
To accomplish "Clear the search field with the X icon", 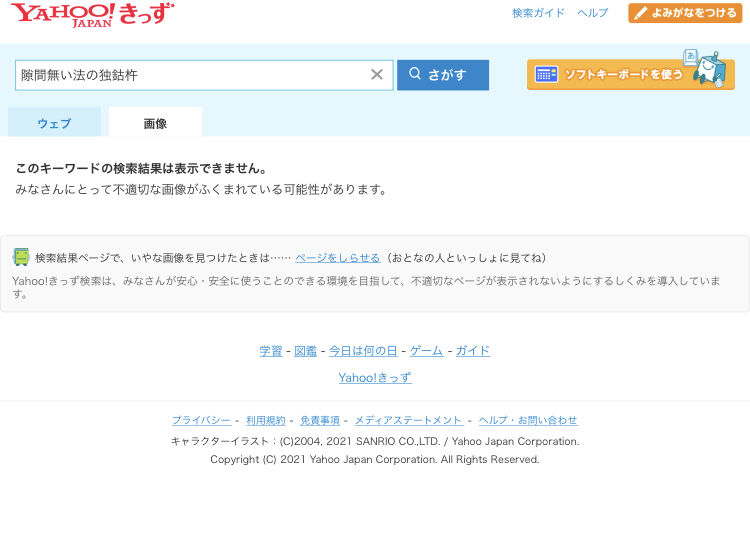I will coord(377,75).
